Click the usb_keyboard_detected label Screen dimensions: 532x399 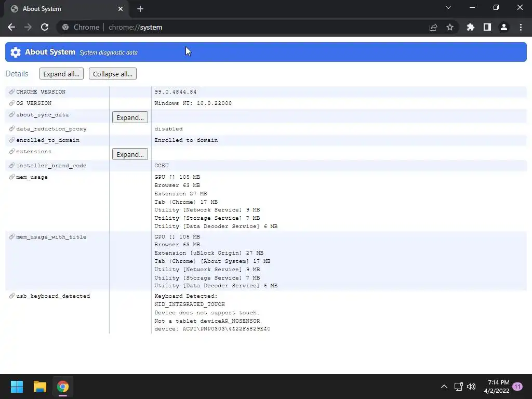[54, 296]
